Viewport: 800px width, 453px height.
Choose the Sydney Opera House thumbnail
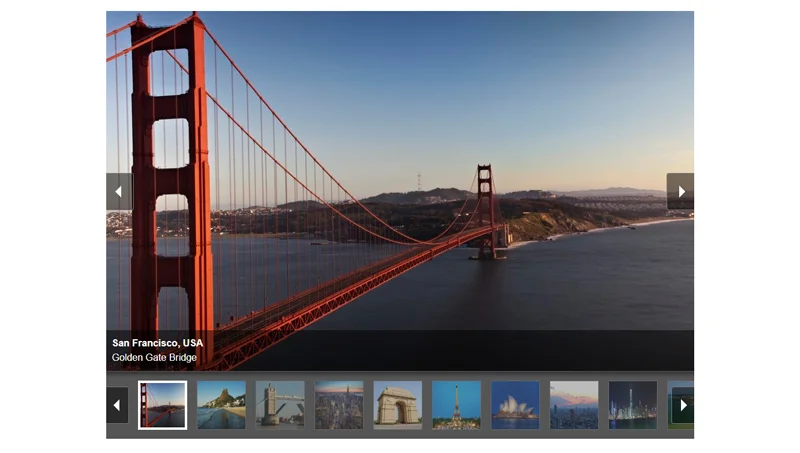pos(515,405)
